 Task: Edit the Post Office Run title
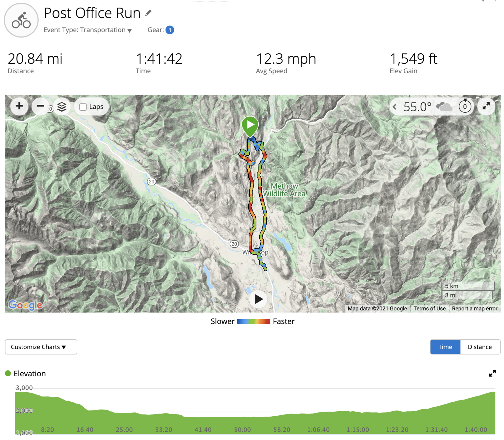(x=149, y=13)
